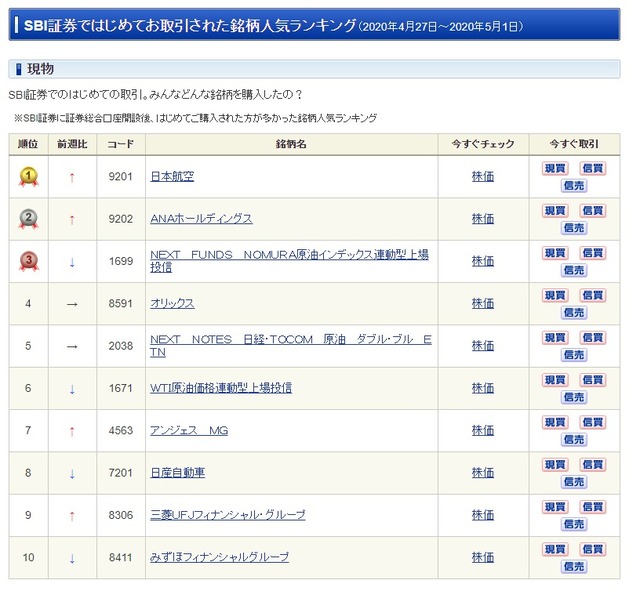Click the 前週比 column header
640x591 pixels.
click(73, 146)
